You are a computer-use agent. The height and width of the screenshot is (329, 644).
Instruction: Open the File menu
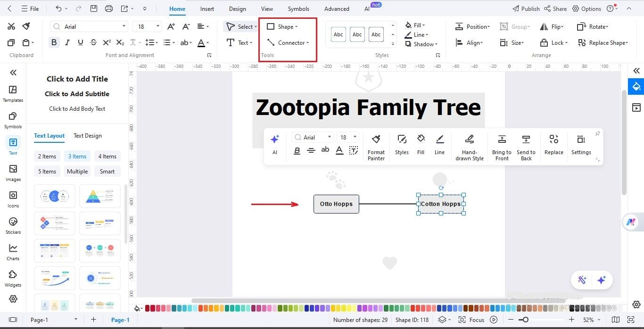[30, 8]
